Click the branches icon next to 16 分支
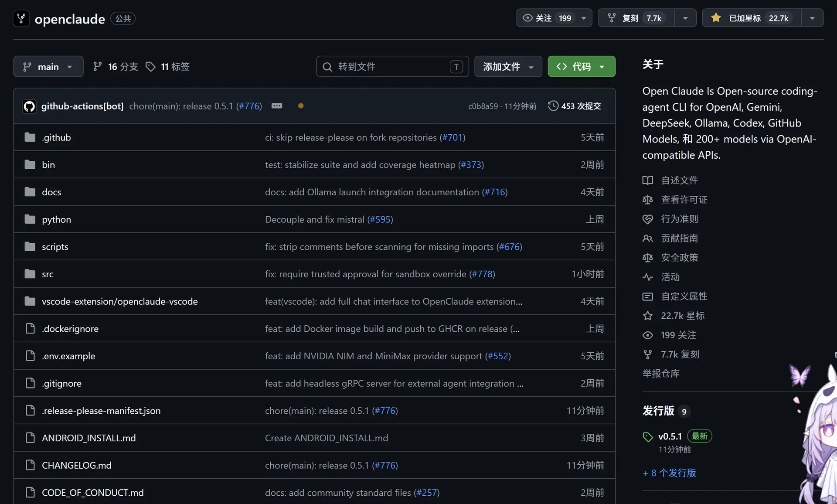The image size is (837, 504). pos(98,66)
